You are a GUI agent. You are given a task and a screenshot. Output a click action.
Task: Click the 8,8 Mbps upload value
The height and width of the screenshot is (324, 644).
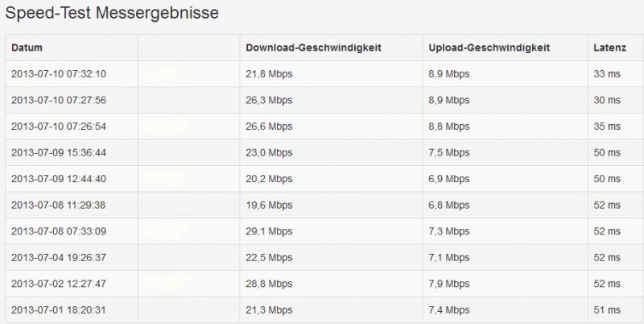[x=449, y=127]
